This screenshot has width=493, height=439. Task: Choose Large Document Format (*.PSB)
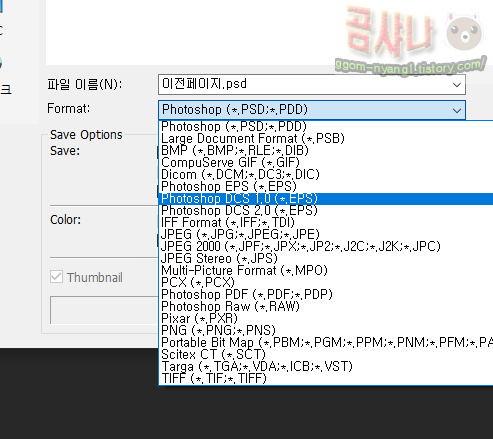(326, 139)
